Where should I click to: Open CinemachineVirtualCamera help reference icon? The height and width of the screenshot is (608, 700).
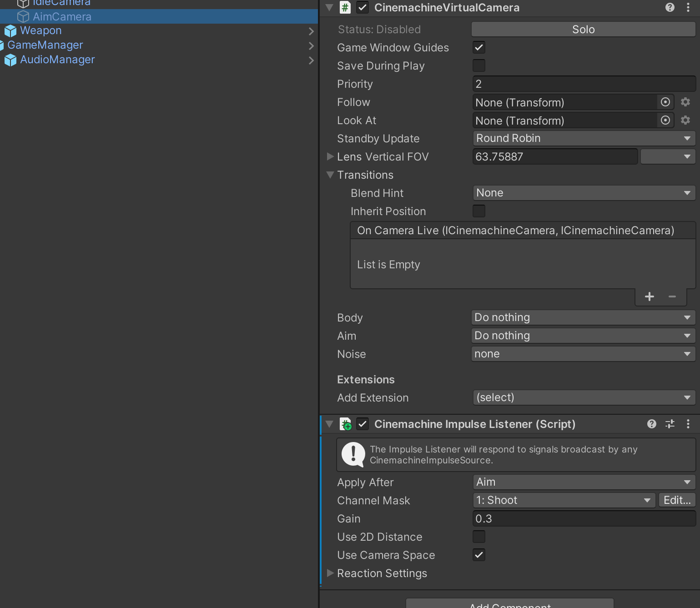(x=670, y=7)
